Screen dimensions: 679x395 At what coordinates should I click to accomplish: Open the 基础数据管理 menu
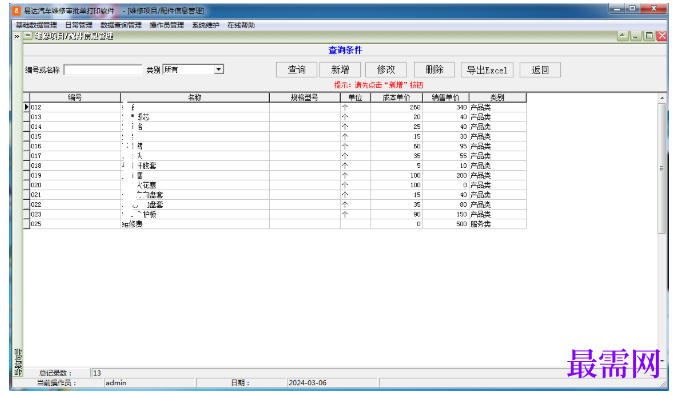36,25
